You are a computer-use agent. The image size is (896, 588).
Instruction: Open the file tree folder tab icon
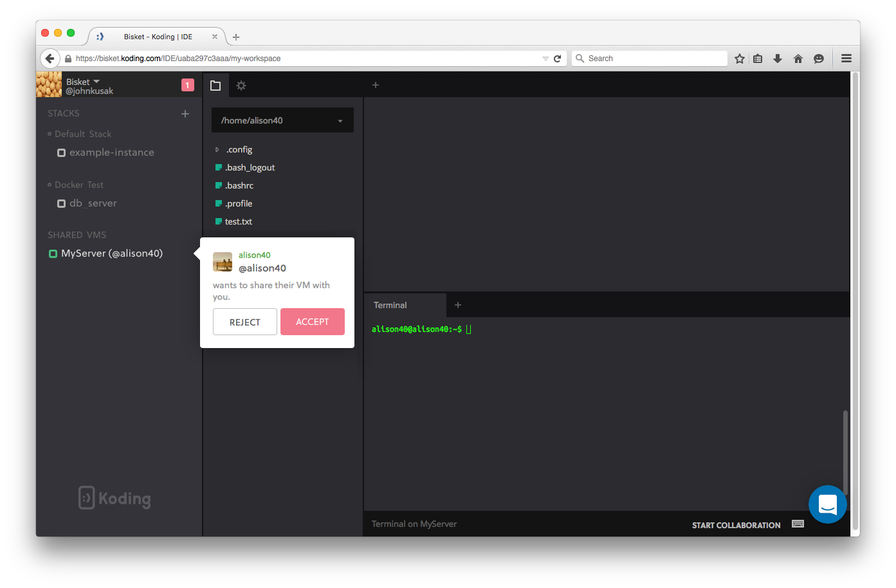point(215,86)
